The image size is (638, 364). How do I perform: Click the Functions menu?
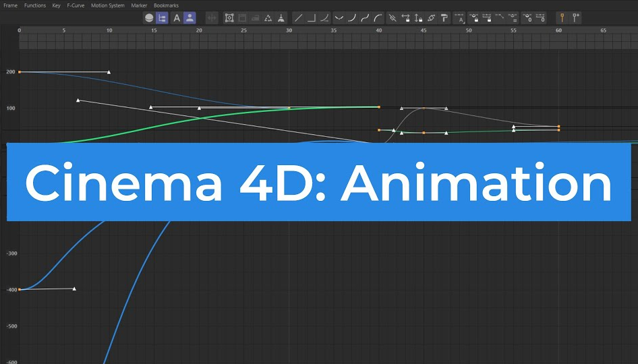click(x=35, y=5)
